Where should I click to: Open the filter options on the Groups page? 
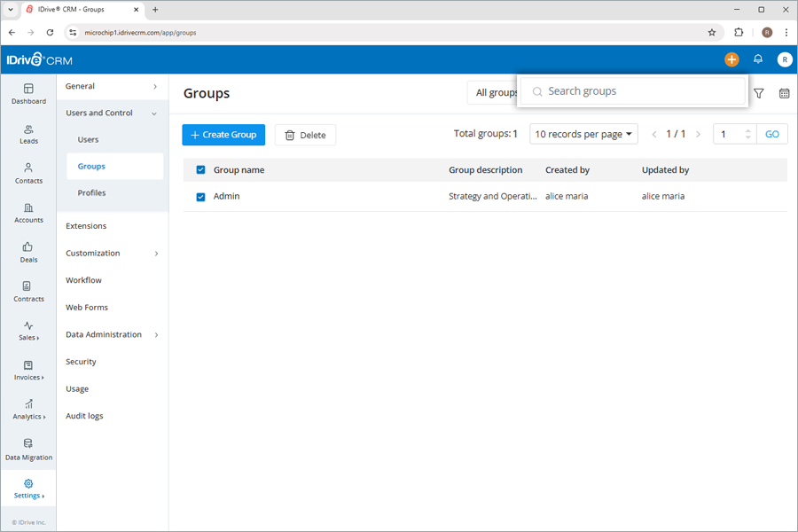pyautogui.click(x=758, y=92)
